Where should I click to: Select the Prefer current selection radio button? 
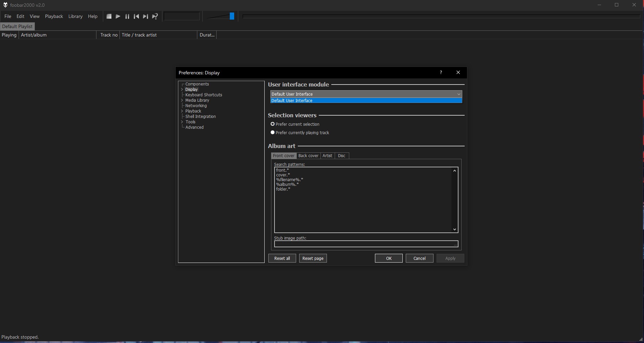(272, 124)
